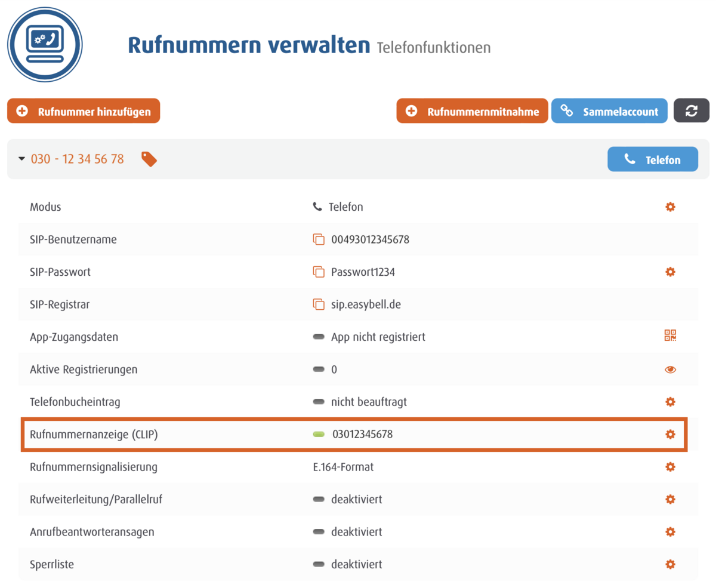Open the QR code for App-Zugangsdaten
Image resolution: width=716 pixels, height=588 pixels.
click(670, 336)
